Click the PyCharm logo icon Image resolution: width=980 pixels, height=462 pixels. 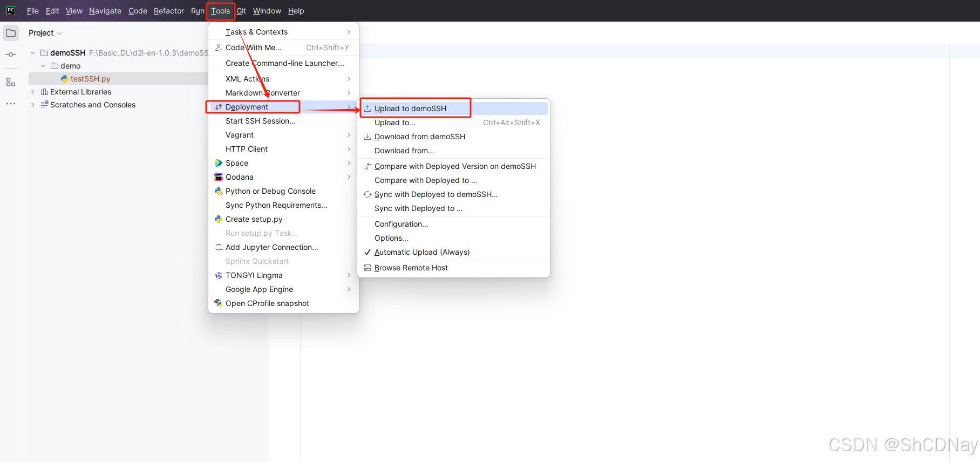(x=11, y=11)
